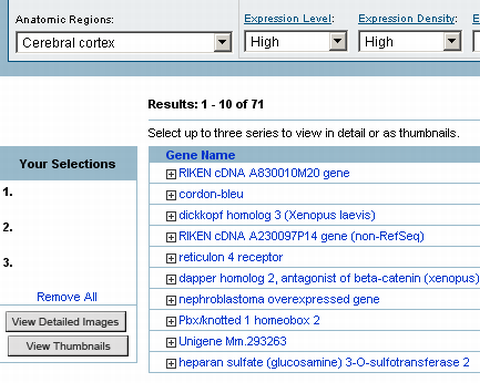Expand Unigene Mm.293263 row
480x383 pixels.
[x=171, y=343]
